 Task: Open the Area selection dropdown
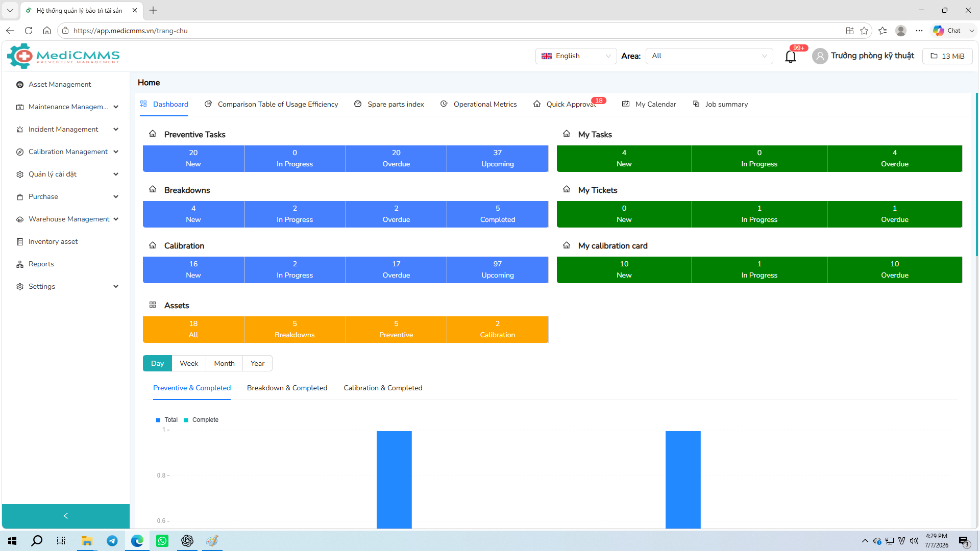tap(709, 56)
